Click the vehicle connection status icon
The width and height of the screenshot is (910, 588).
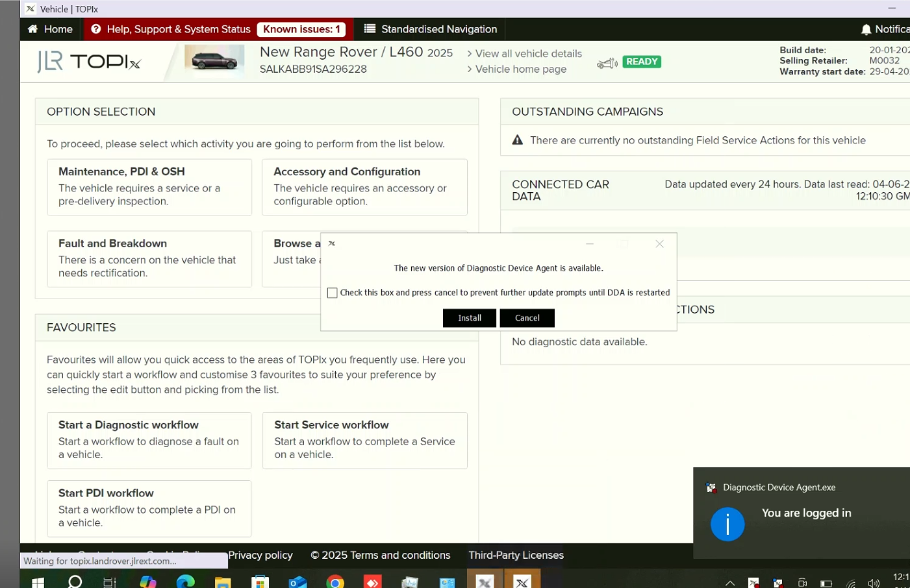pyautogui.click(x=607, y=63)
